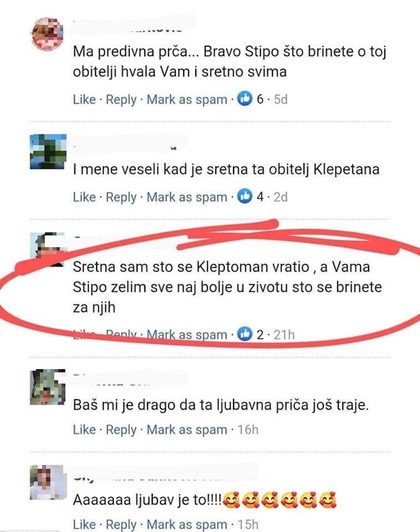
Task: Mark the 'Ma predivna prča' comment as spam
Action: [187, 100]
